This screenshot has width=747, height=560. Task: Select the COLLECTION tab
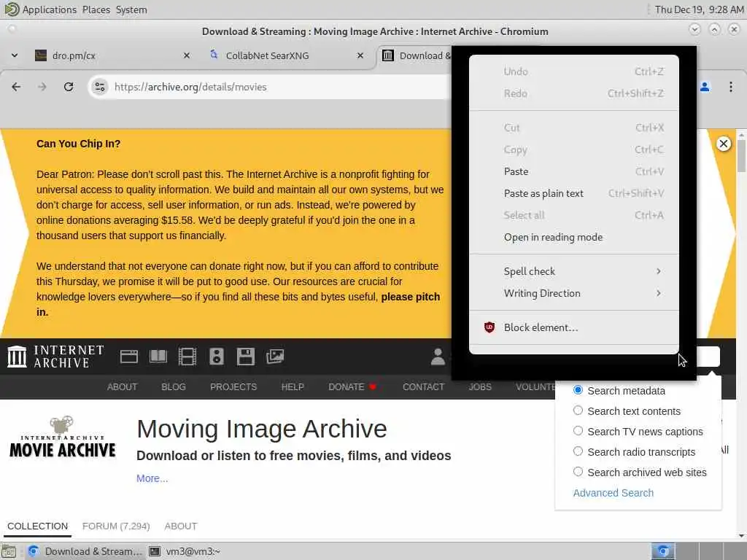click(38, 526)
